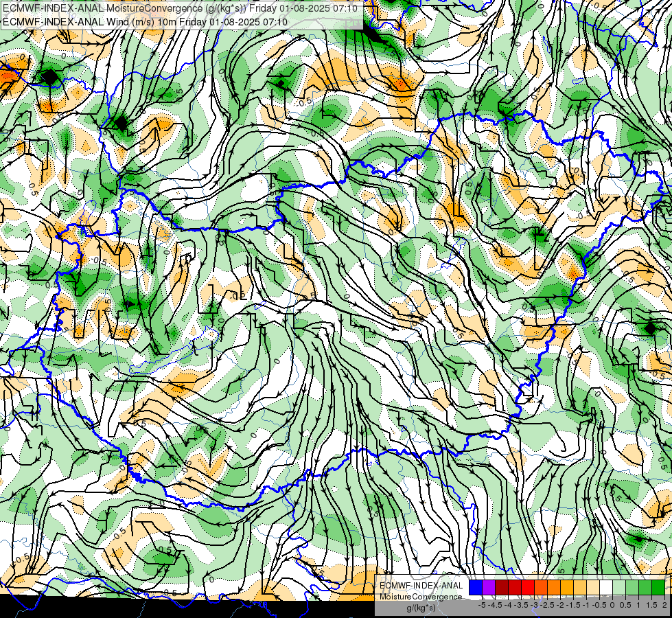Click the legend tick label '-3.5'
This screenshot has width=672, height=618.
click(522, 605)
